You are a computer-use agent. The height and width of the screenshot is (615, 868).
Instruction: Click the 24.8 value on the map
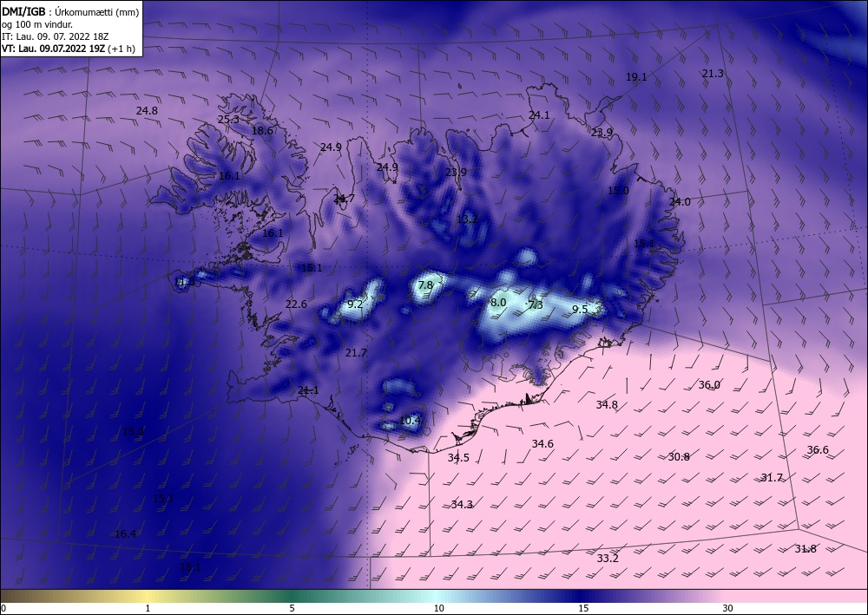tap(147, 111)
